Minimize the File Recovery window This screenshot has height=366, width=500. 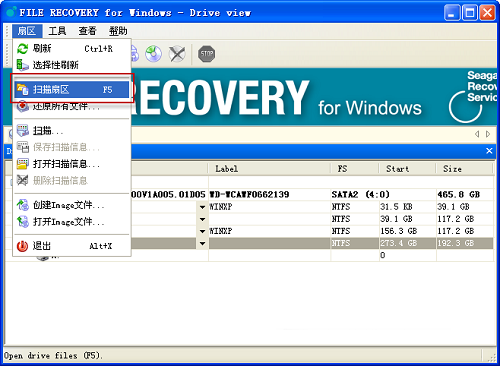(x=452, y=13)
